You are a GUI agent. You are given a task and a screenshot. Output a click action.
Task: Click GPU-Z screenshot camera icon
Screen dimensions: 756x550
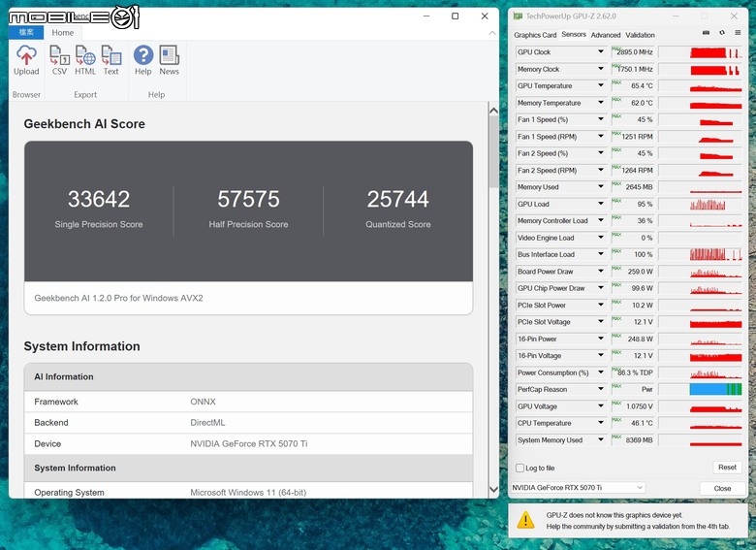(706, 33)
